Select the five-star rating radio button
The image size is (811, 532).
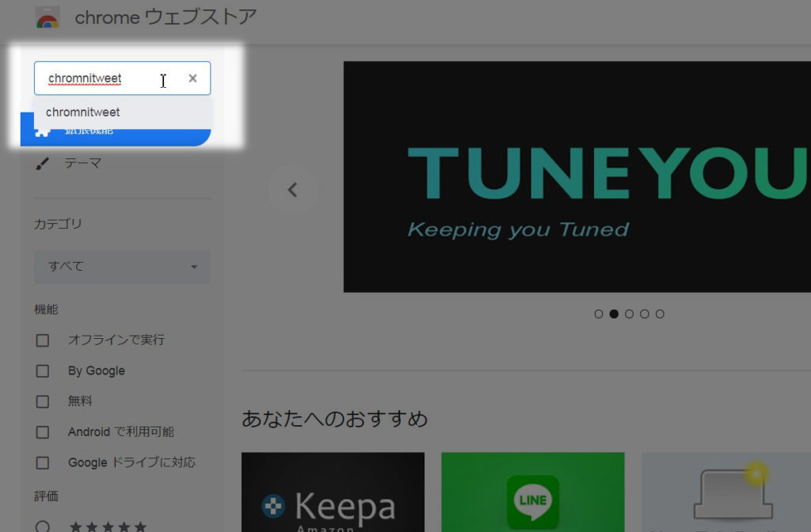43,526
